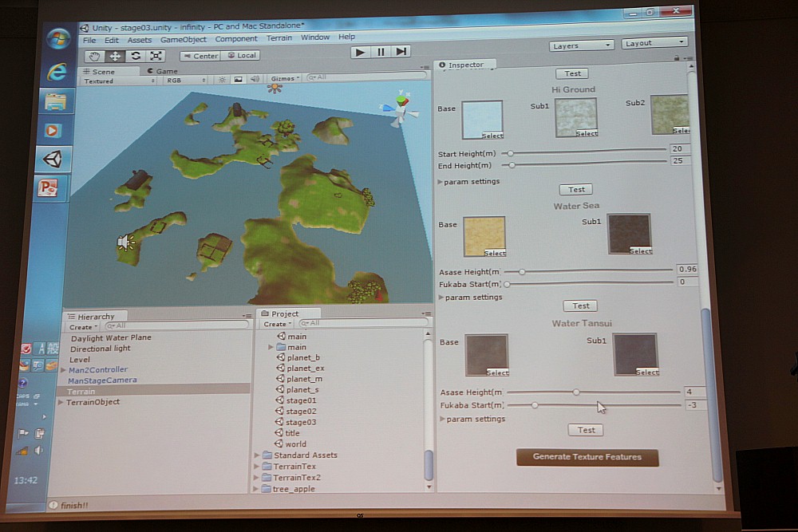Open Windows Media Player taskbar icon

point(53,131)
